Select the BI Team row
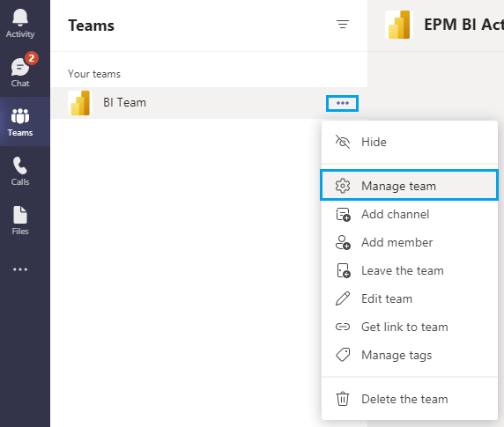The image size is (504, 427). click(x=209, y=103)
